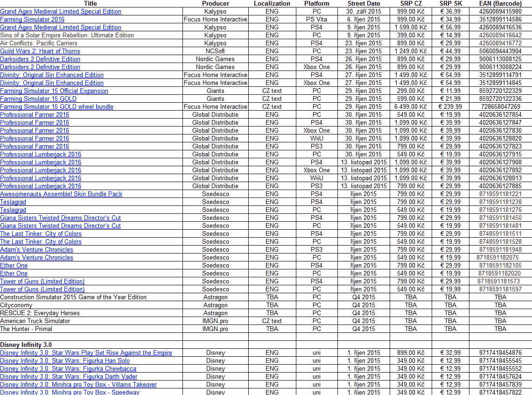Viewport: 532px width, 395px height.
Task: Open Darksiders 2 Definitive Edition Xbox One link
Action: click(40, 67)
